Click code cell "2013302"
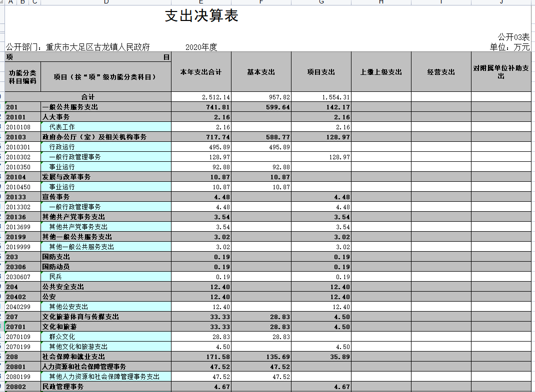535x392 pixels. click(22, 207)
